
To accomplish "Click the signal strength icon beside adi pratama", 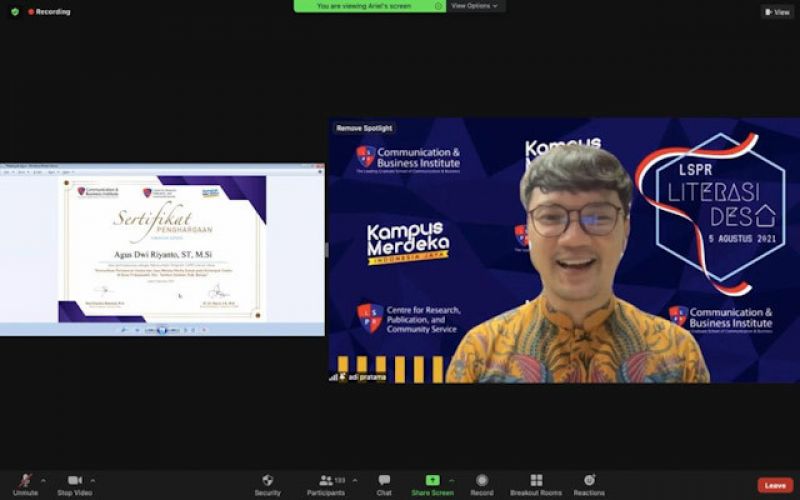I will coord(334,377).
